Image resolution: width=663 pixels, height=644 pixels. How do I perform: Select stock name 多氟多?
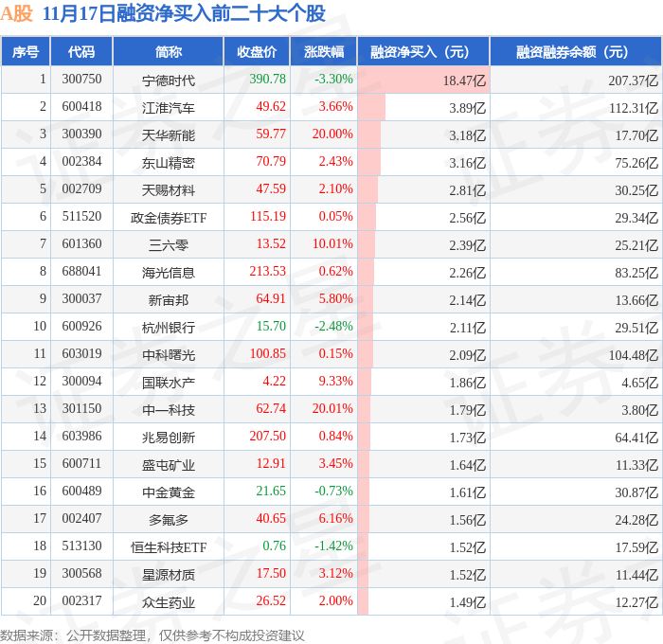(x=169, y=520)
